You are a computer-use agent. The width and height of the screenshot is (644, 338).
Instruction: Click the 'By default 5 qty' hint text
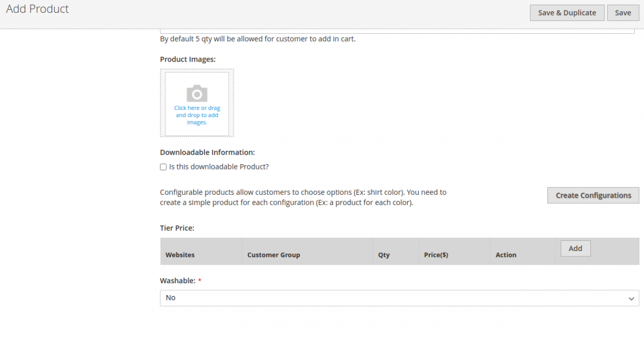(x=258, y=39)
